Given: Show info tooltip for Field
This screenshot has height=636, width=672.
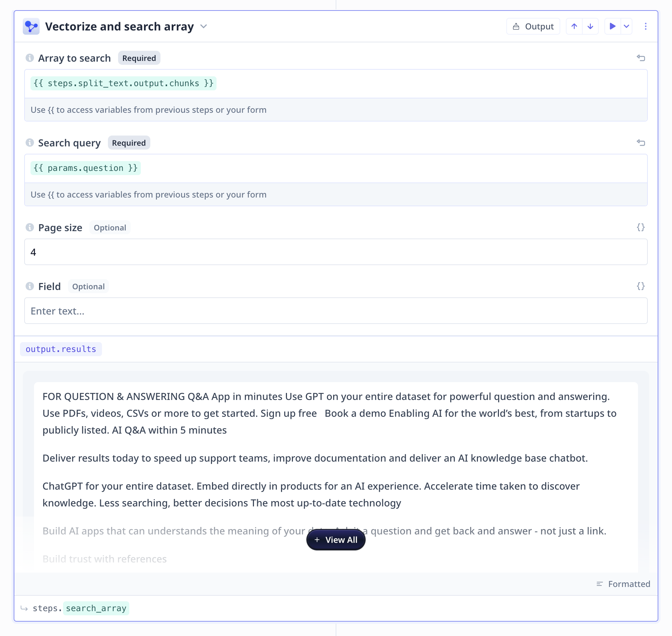Looking at the screenshot, I should 30,286.
